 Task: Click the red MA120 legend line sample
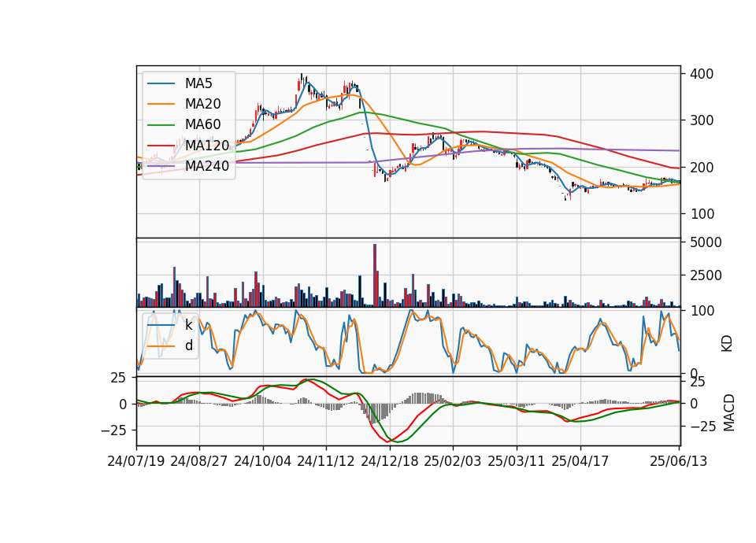click(x=161, y=145)
